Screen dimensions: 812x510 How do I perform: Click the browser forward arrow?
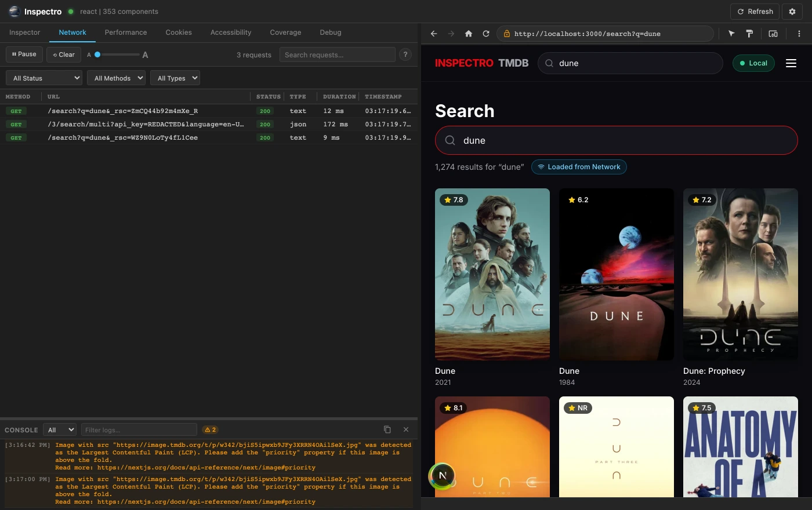(451, 34)
